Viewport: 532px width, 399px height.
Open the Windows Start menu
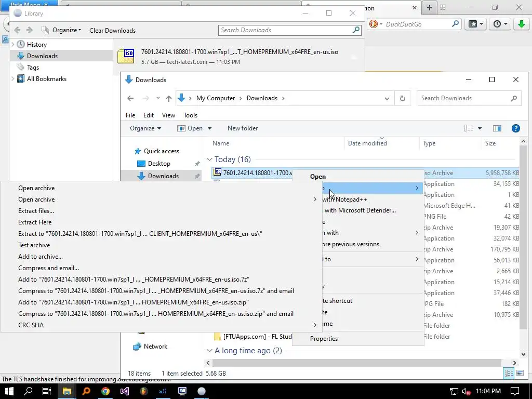(x=9, y=391)
